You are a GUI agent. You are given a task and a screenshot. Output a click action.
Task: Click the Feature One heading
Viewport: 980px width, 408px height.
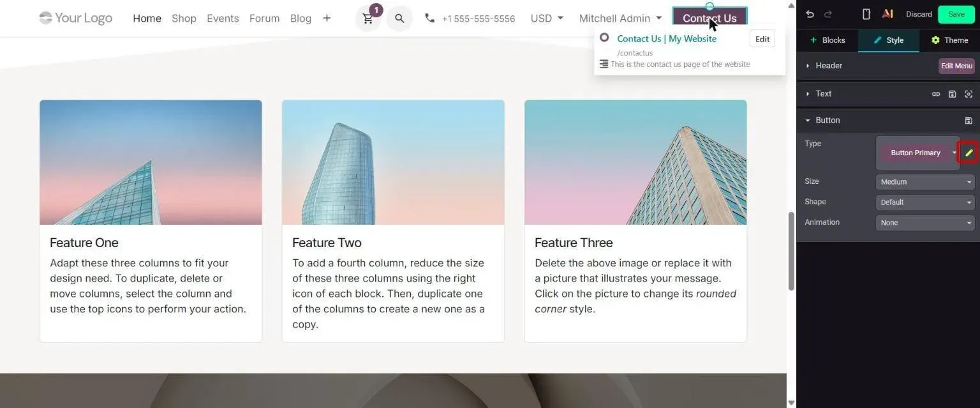84,243
